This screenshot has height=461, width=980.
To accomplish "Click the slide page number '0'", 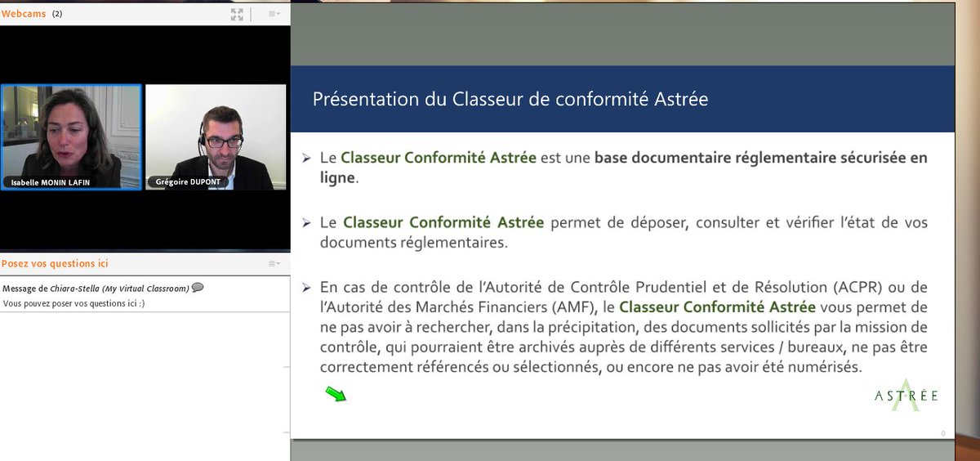I will click(942, 433).
